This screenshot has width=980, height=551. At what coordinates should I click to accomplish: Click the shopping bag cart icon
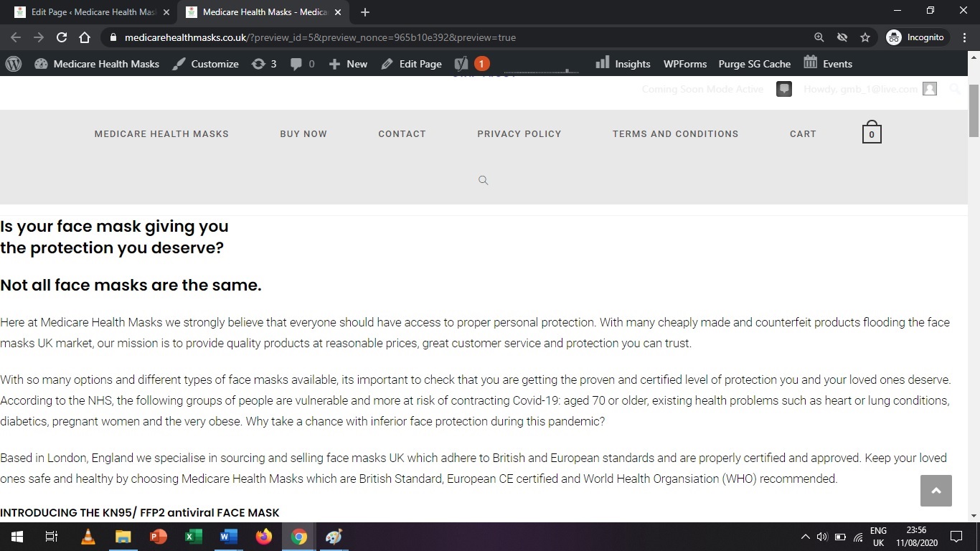[x=872, y=132]
